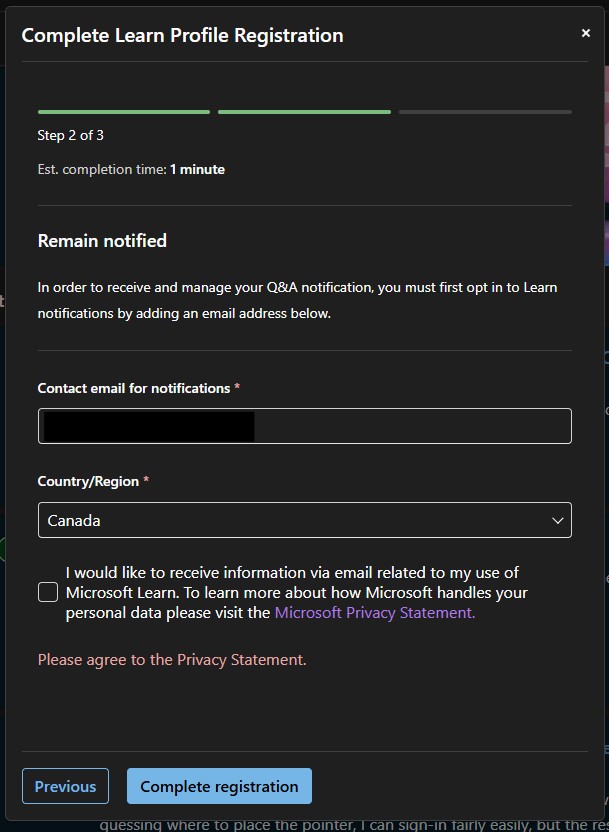Click the first green progress step bar

[x=124, y=112]
